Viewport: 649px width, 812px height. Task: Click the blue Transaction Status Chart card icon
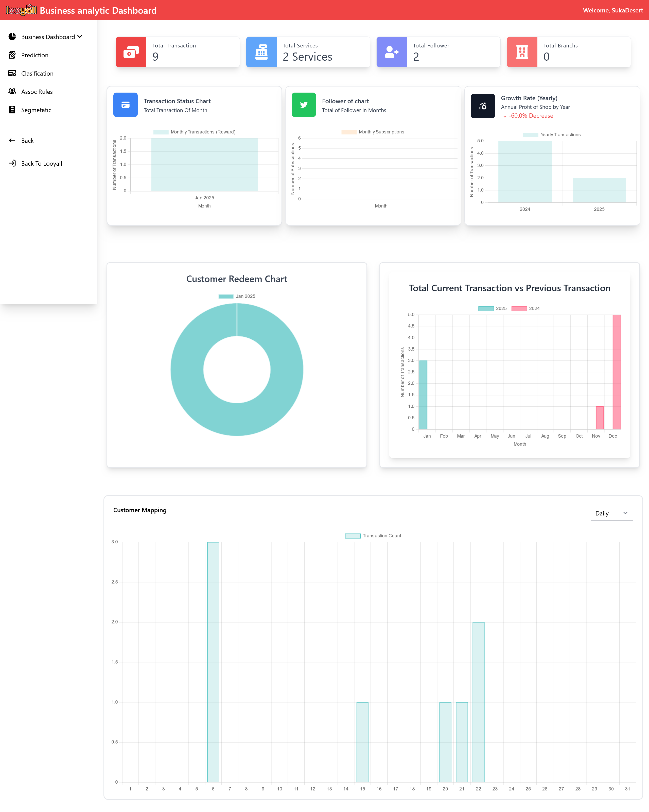pos(125,105)
